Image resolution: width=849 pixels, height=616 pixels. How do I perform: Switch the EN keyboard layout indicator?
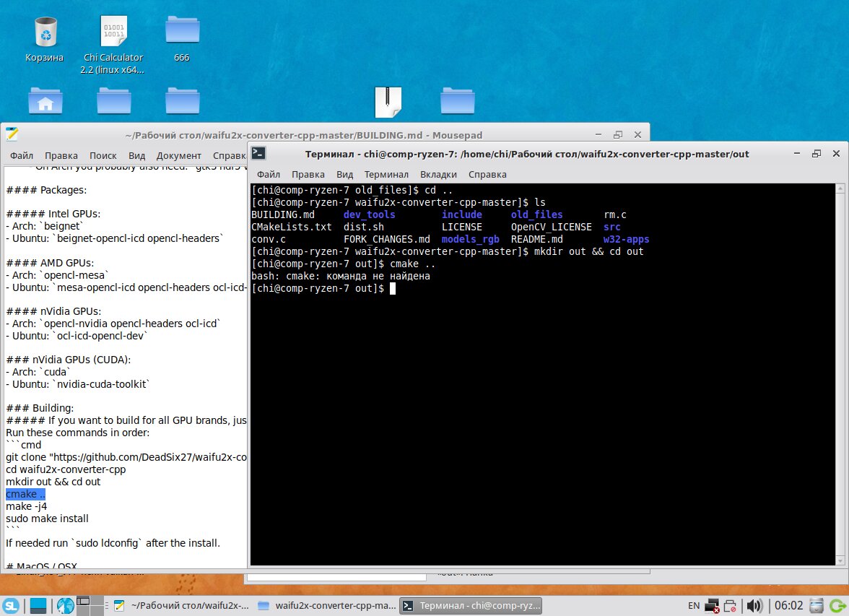tap(693, 605)
